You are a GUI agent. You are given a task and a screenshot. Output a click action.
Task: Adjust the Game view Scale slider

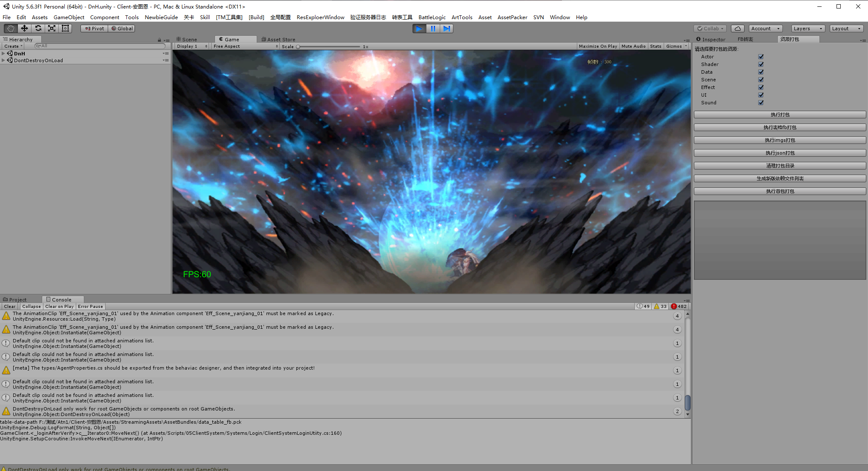328,46
